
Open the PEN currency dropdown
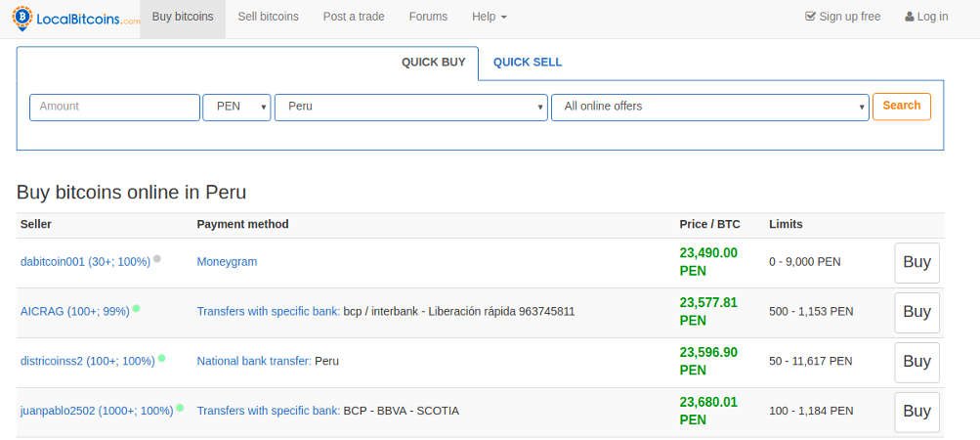[x=236, y=107]
